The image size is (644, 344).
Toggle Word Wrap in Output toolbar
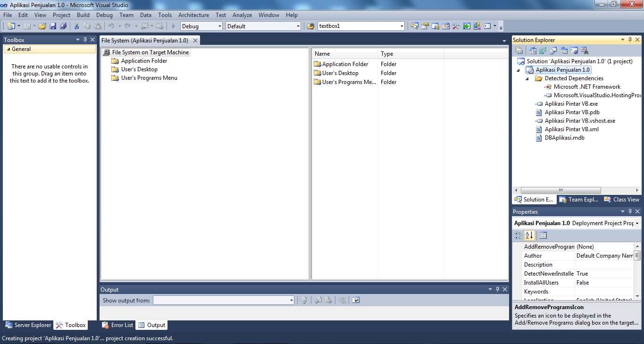tap(356, 300)
